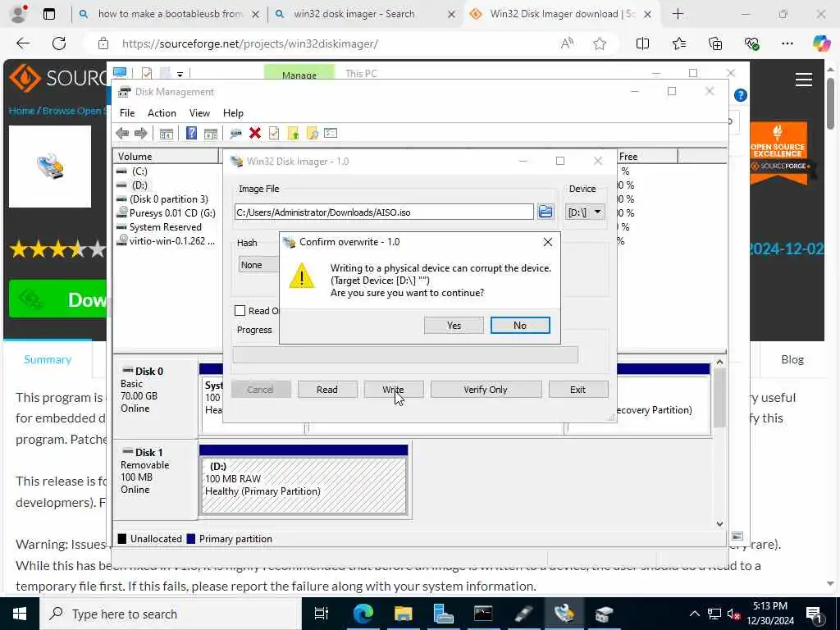840x630 pixels.
Task: Click the green Download button
Action: click(58, 299)
